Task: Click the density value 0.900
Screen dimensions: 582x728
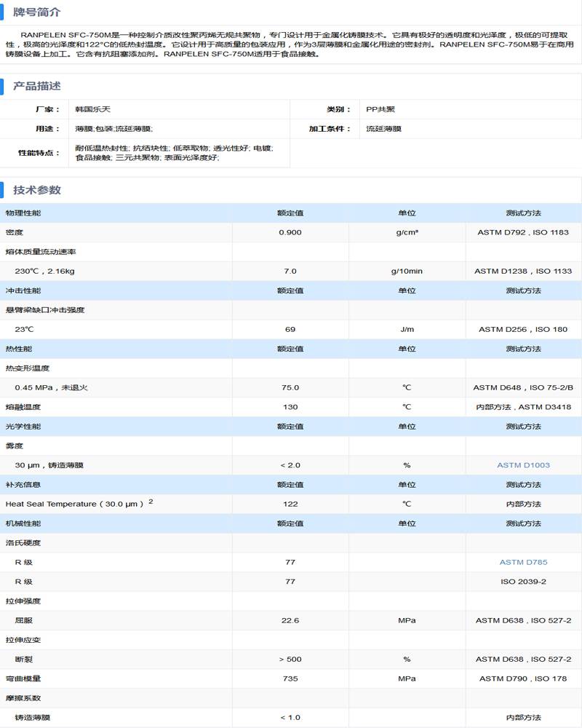Action: point(290,232)
